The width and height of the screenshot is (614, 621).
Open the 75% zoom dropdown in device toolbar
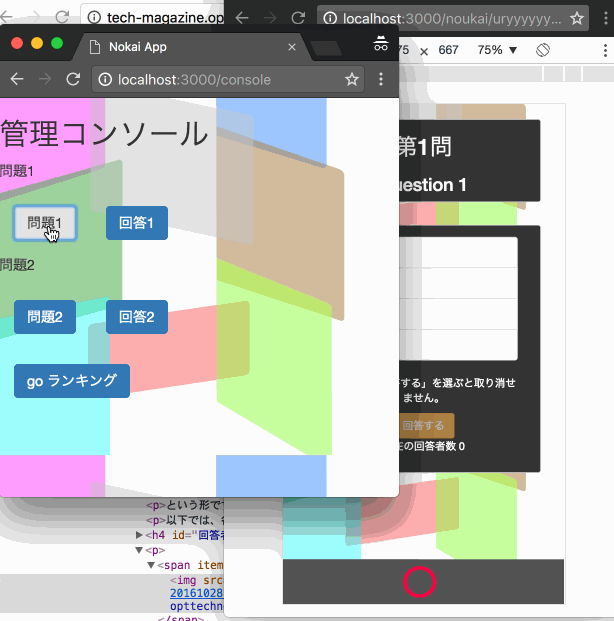[x=497, y=50]
